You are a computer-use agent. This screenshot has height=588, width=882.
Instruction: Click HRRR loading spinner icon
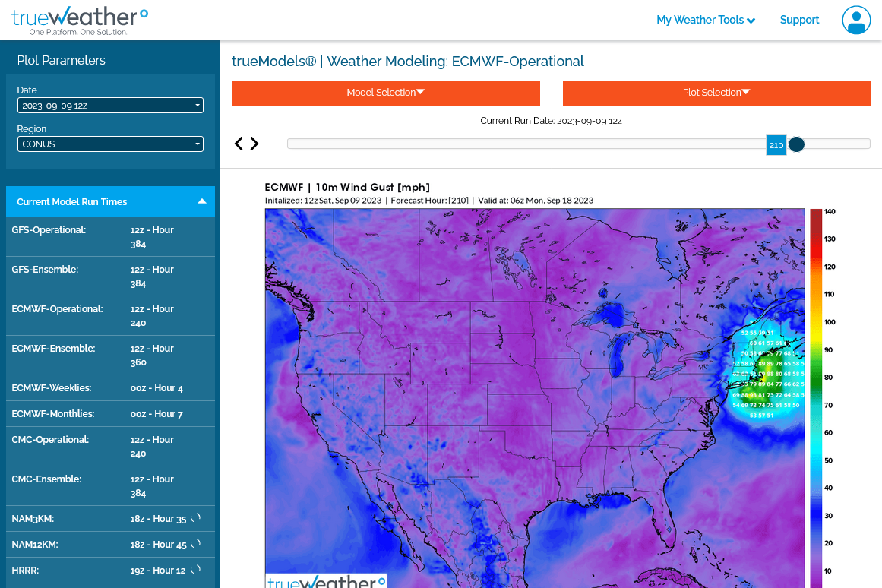(196, 570)
